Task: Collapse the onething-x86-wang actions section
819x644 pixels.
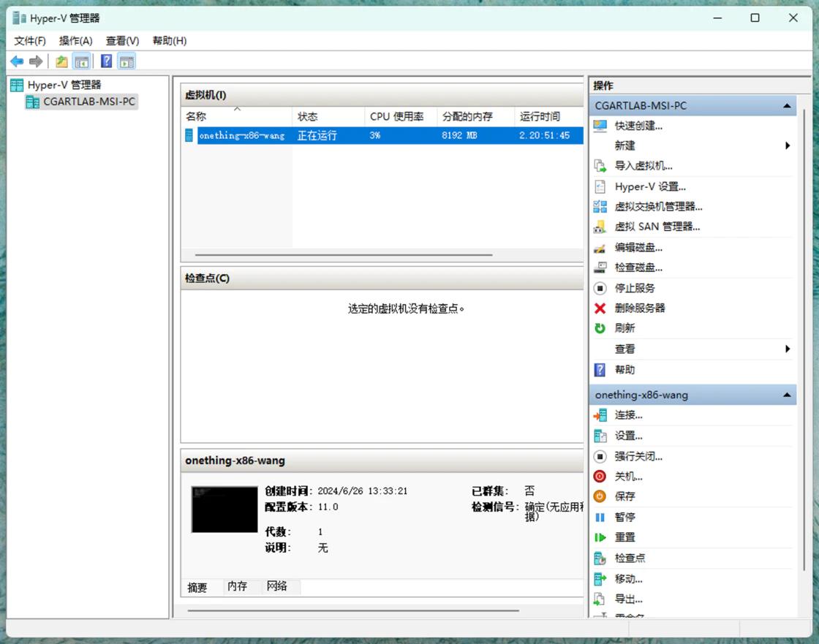Action: [787, 395]
